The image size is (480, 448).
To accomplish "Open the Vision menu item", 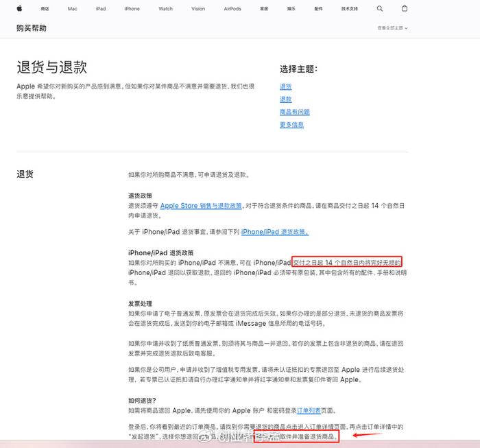I will [198, 9].
